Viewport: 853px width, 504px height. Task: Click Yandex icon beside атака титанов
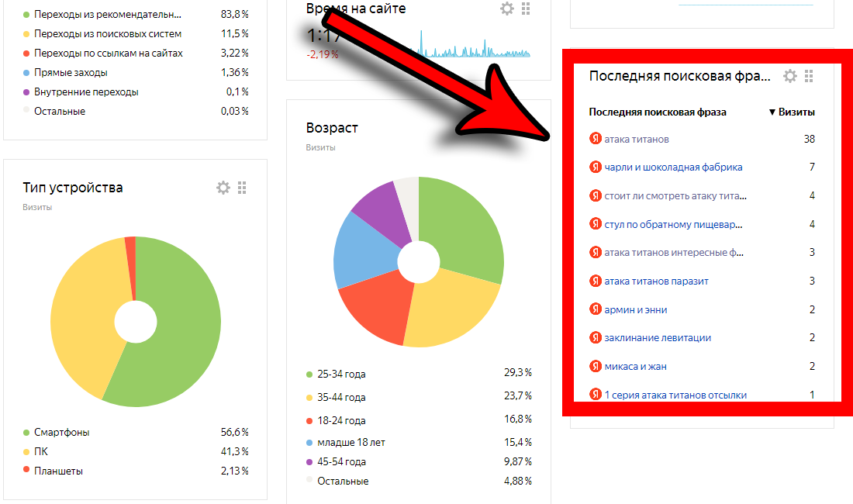pyautogui.click(x=596, y=139)
